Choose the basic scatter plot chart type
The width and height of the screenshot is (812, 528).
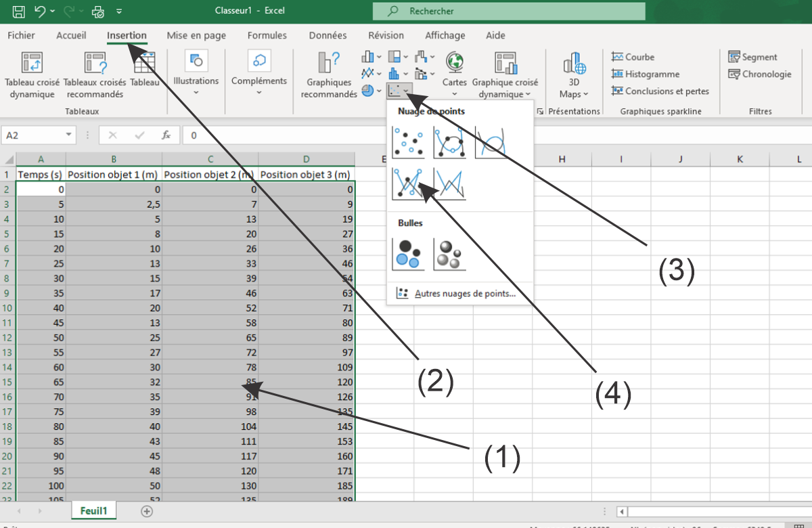[x=408, y=142]
